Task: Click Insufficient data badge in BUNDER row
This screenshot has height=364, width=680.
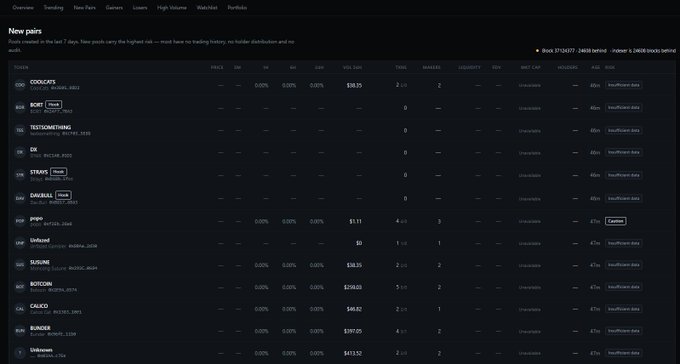Action: click(x=624, y=331)
